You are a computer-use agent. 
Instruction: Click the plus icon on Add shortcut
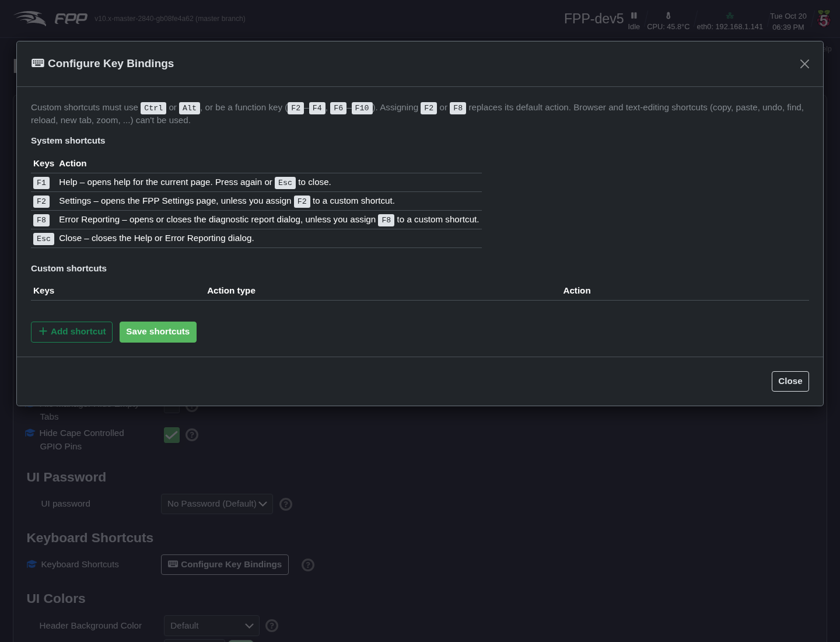[43, 331]
